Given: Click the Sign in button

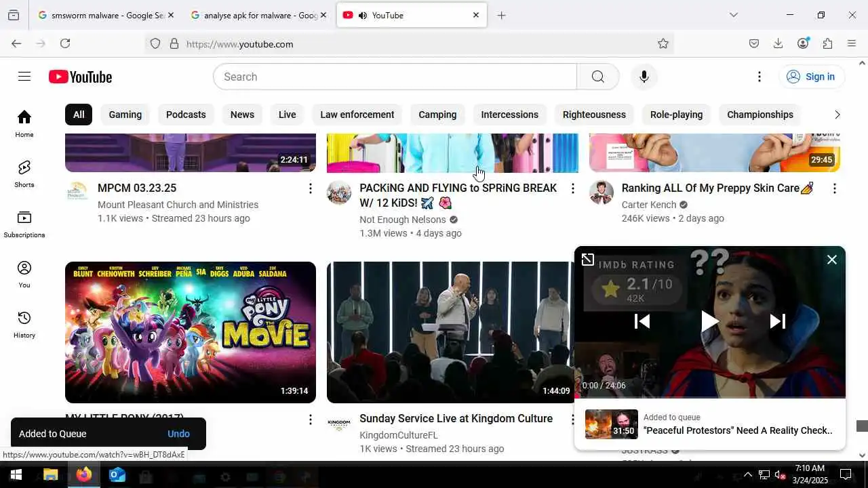Looking at the screenshot, I should (811, 77).
